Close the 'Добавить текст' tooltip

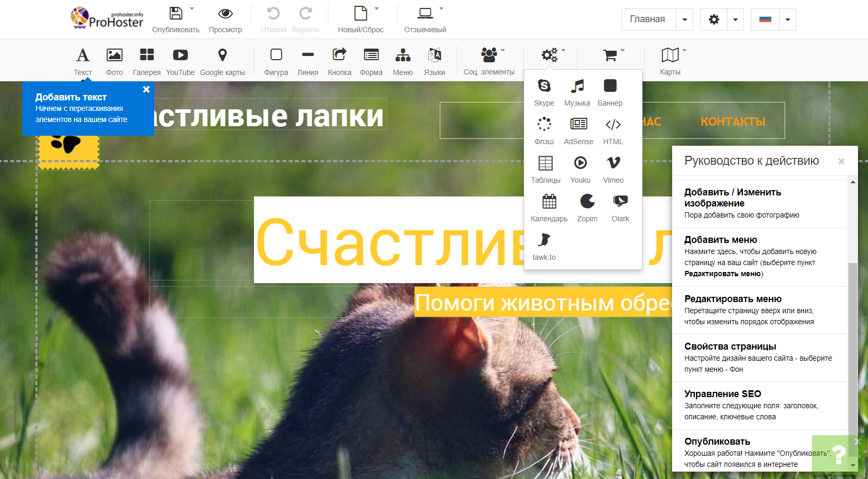point(146,90)
